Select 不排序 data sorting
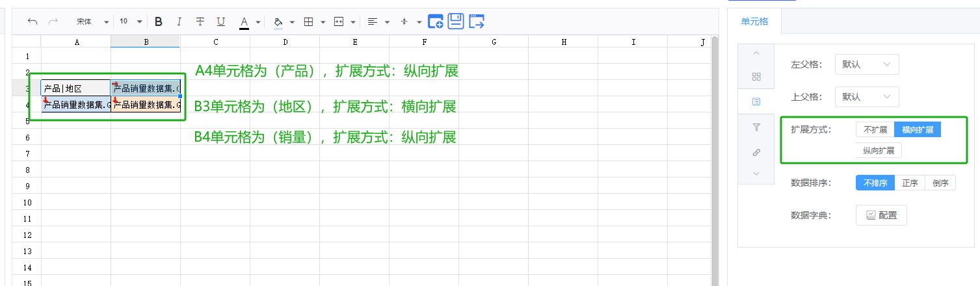The height and width of the screenshot is (286, 980). [x=875, y=183]
